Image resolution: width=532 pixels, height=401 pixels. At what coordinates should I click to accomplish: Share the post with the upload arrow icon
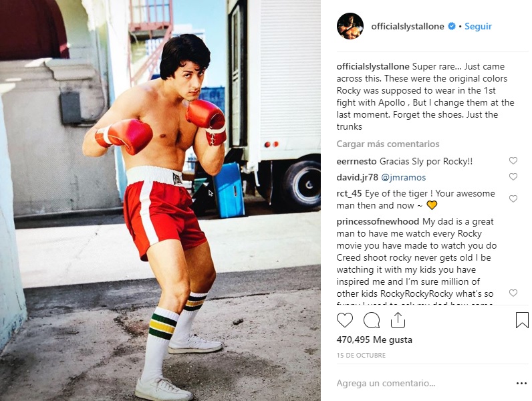pyautogui.click(x=398, y=320)
